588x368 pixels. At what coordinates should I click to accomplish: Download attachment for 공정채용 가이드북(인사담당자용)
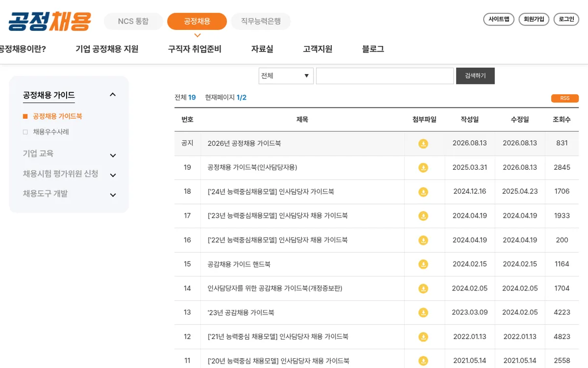[423, 168]
